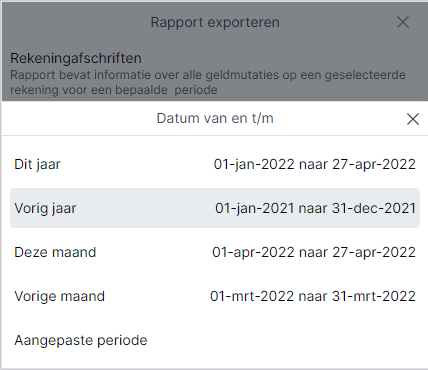The image size is (428, 370).
Task: Click date range 01-apr-2022 naar 27-apr-2022
Action: pos(314,252)
